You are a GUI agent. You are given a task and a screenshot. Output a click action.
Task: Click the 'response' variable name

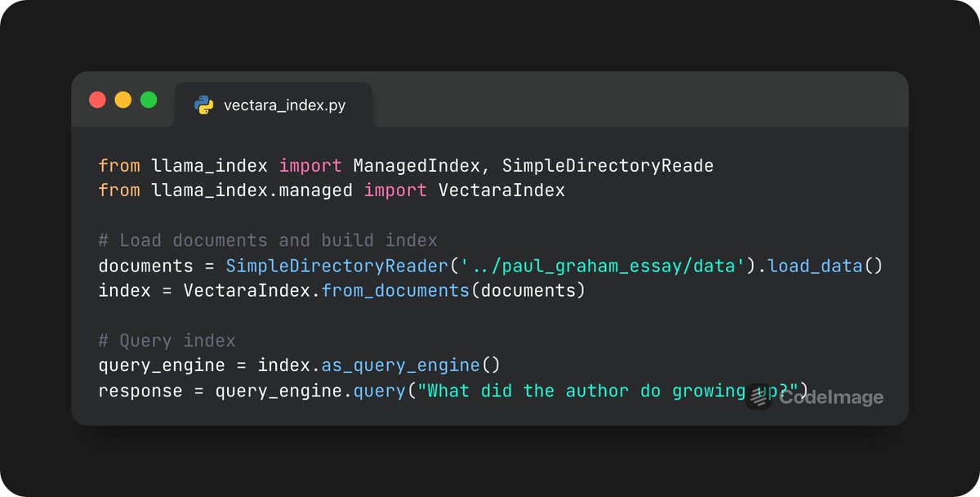[x=140, y=391]
